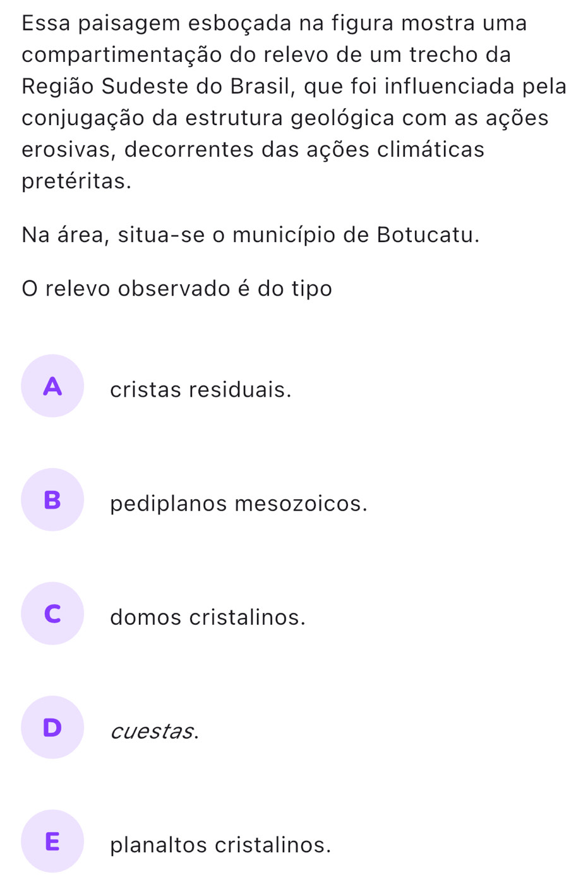Choose the 'pediplanos mesozoicos.' answer text
Image resolution: width=588 pixels, height=882 pixels.
(239, 504)
